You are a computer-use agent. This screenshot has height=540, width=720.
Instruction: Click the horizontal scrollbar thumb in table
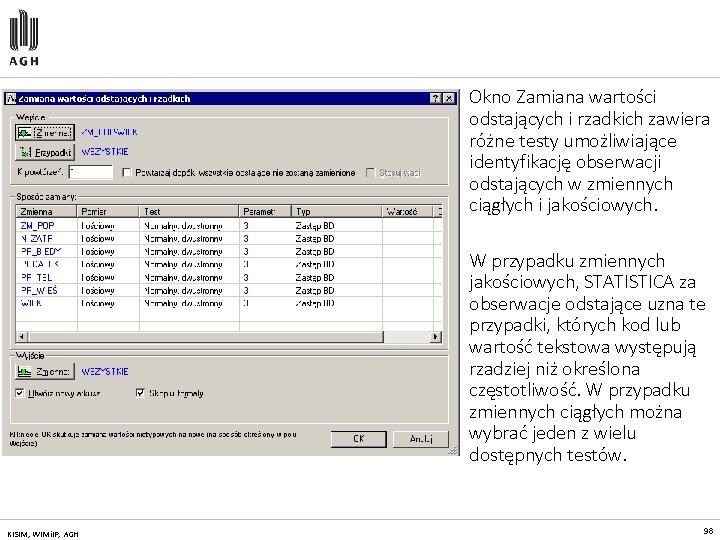pyautogui.click(x=205, y=337)
